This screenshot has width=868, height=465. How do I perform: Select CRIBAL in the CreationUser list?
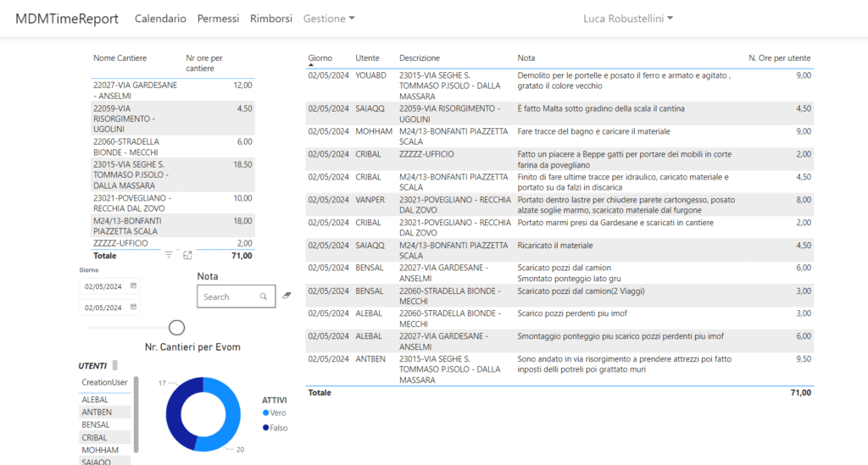95,437
